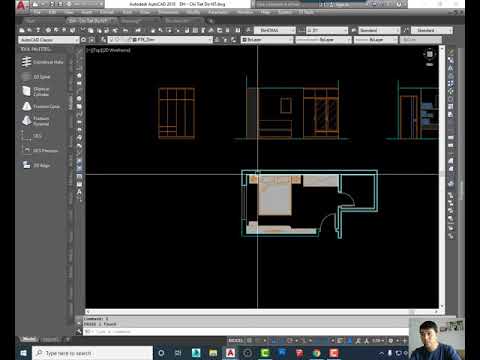This screenshot has width=480, height=360.
Task: Click the Redo arrow icon
Action: pyautogui.click(x=138, y=30)
